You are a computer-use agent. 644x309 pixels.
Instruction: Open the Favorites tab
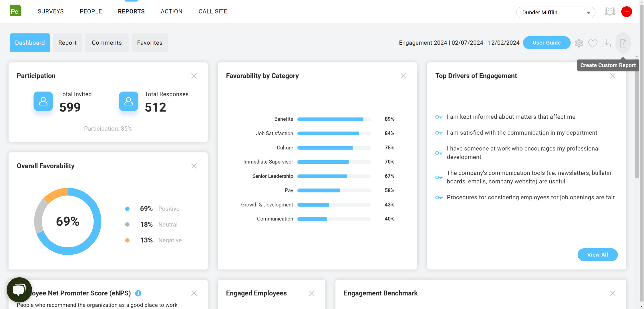(x=150, y=43)
